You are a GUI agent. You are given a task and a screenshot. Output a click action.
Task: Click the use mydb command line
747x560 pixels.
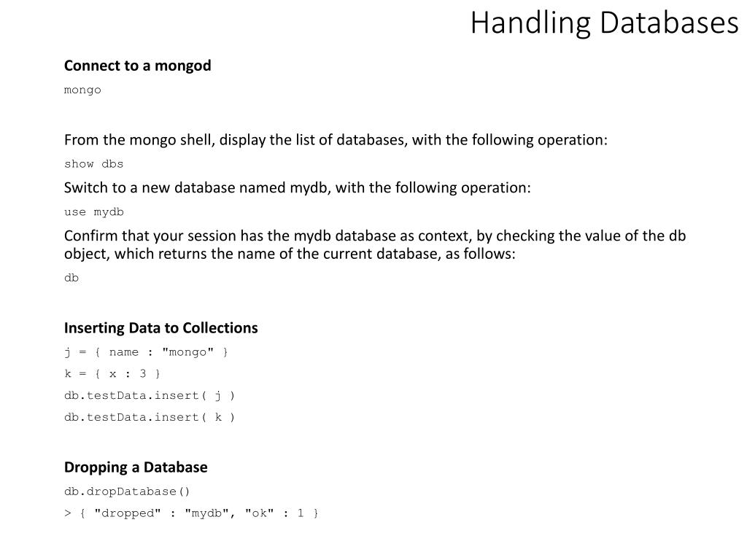tap(94, 212)
